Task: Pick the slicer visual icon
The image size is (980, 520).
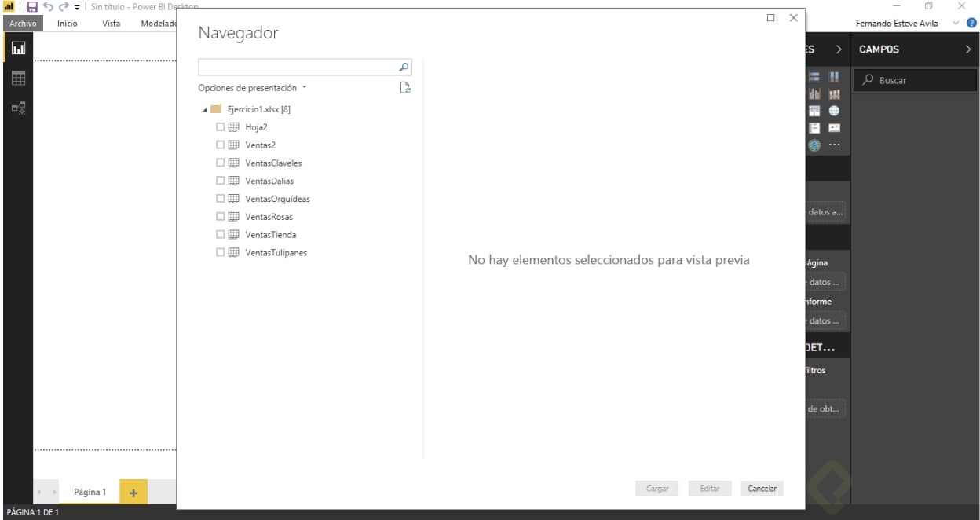Action: [x=814, y=128]
